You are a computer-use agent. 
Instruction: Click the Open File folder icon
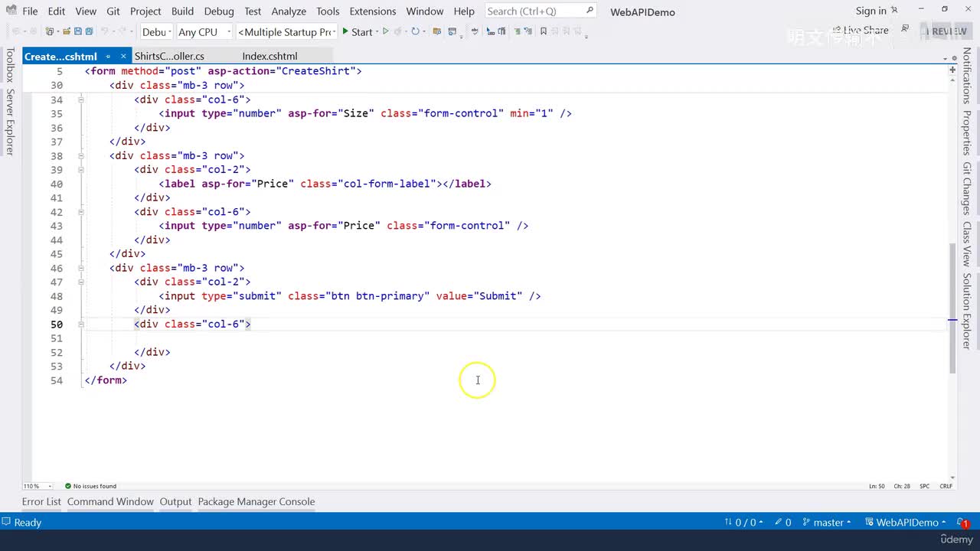click(x=67, y=31)
